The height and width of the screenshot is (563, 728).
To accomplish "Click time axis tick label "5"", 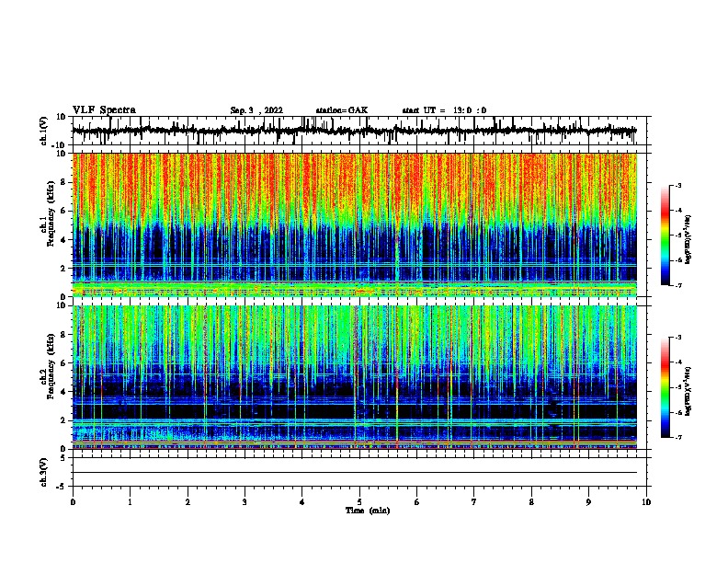I will click(x=359, y=502).
